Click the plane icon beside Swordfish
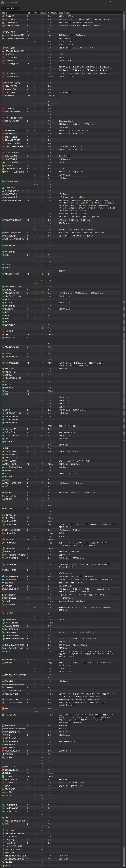Image resolution: width=126 pixels, height=868 pixels. click(x=3, y=442)
